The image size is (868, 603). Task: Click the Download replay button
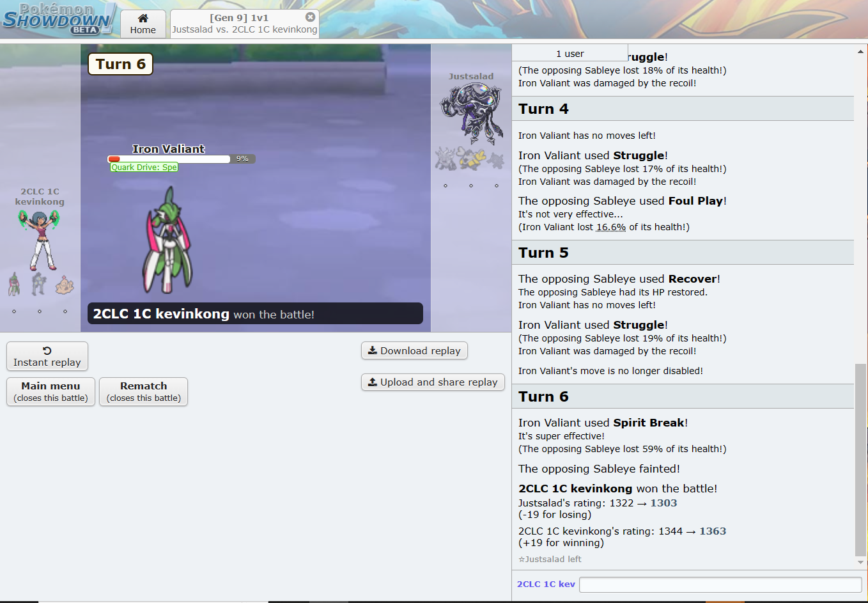point(414,350)
